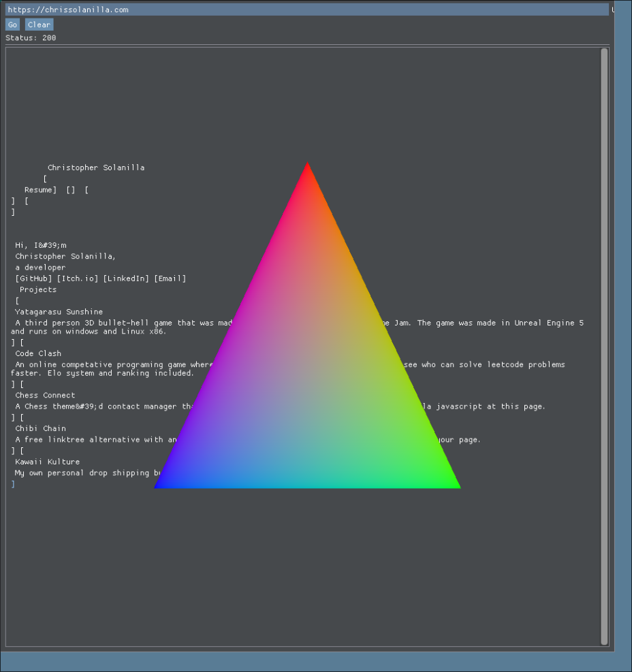Click the Projects section heading

[x=37, y=289]
